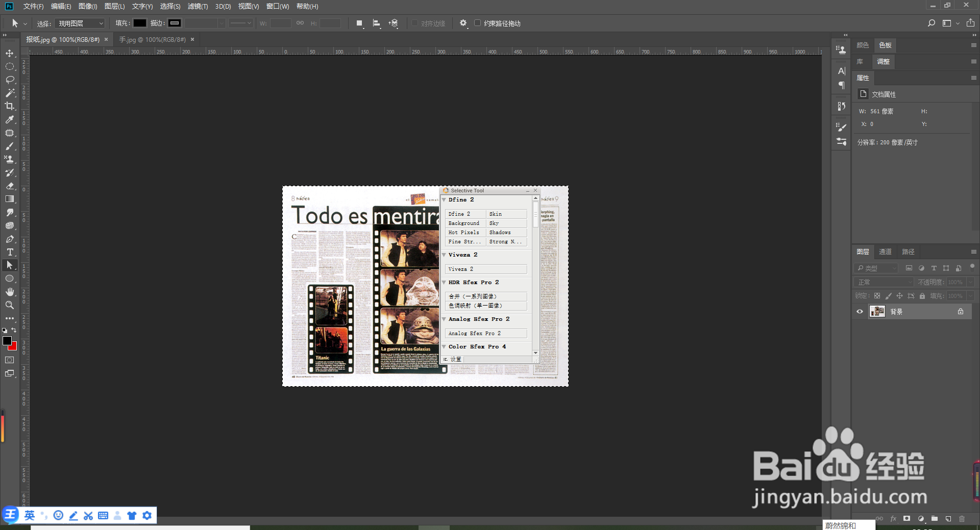This screenshot has width=980, height=530.
Task: Select the Gradient tool
Action: click(x=10, y=199)
